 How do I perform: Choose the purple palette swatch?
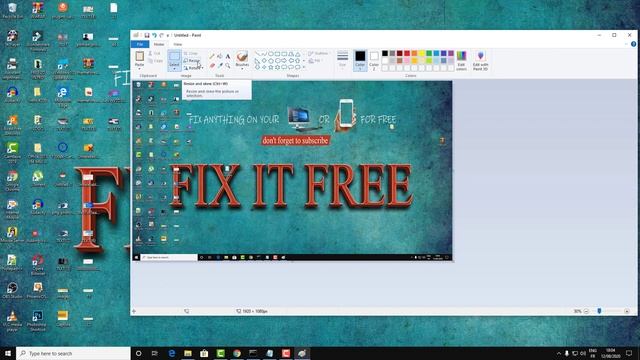click(x=451, y=53)
